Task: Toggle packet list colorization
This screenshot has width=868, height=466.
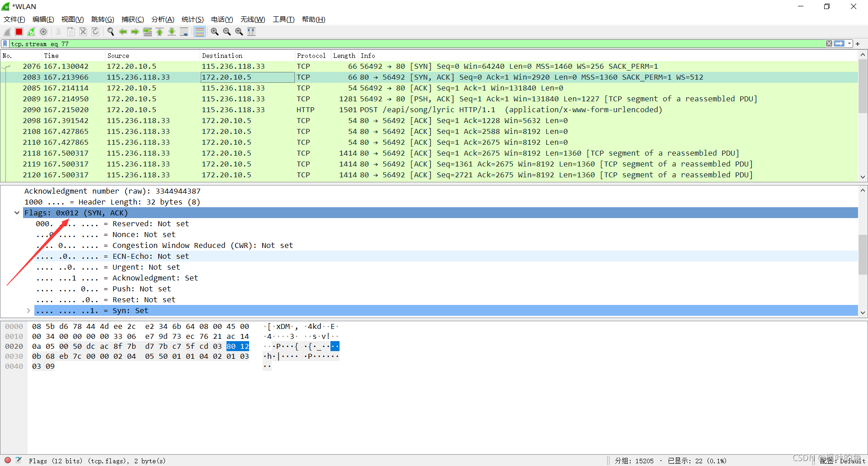Action: point(199,32)
